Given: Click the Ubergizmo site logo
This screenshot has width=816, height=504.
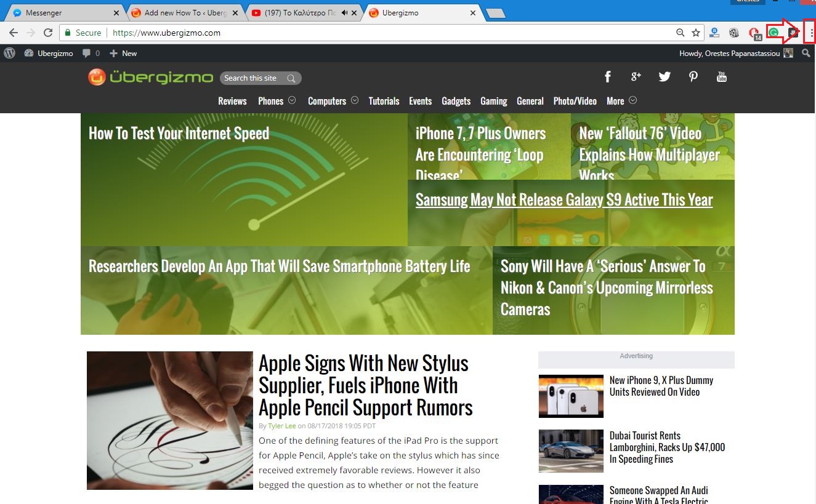Looking at the screenshot, I should [150, 77].
